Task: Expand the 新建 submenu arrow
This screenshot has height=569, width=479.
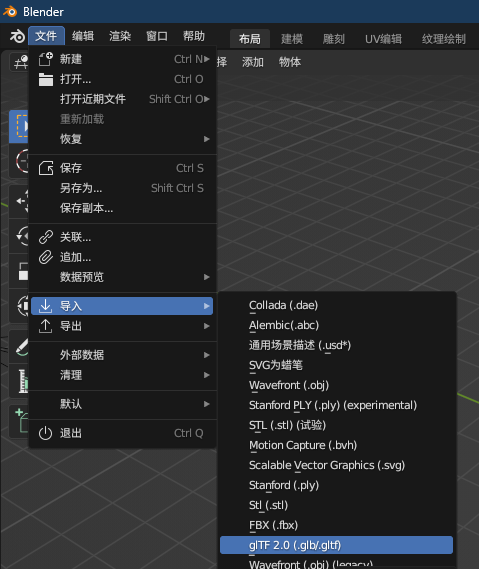Action: click(x=207, y=59)
